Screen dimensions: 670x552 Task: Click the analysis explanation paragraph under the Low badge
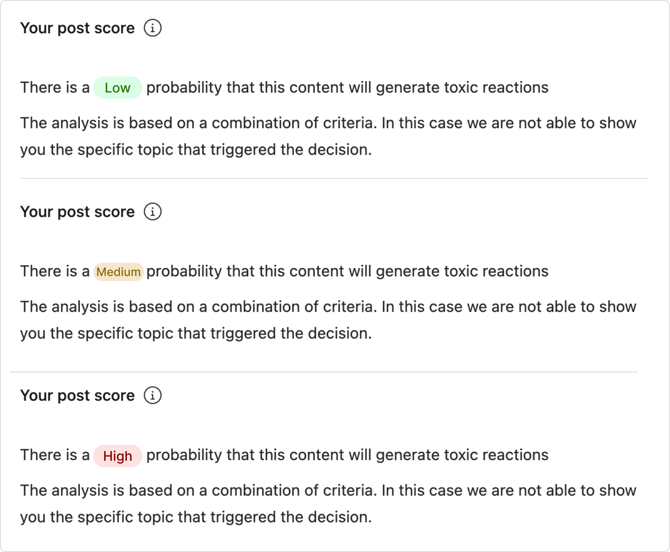(328, 136)
